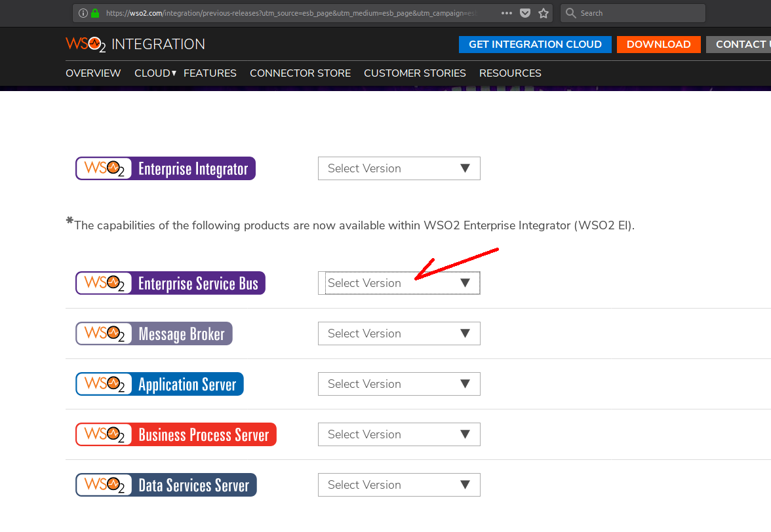
Task: Bookmark this page with the star icon
Action: pyautogui.click(x=543, y=13)
